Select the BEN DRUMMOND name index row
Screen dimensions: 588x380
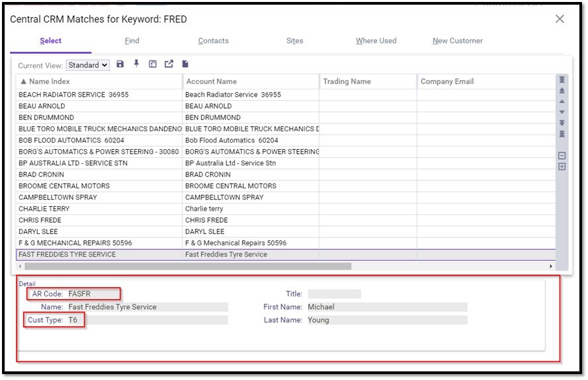(x=99, y=117)
